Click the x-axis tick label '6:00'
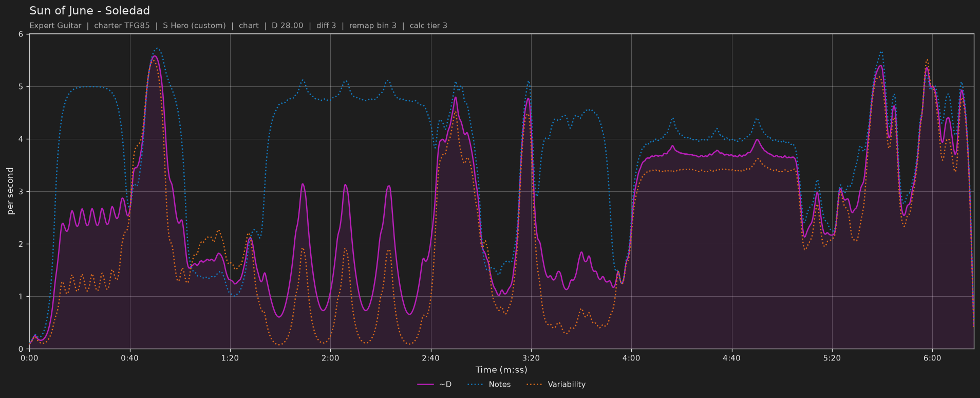Viewport: 980px width, 398px height. pos(932,358)
